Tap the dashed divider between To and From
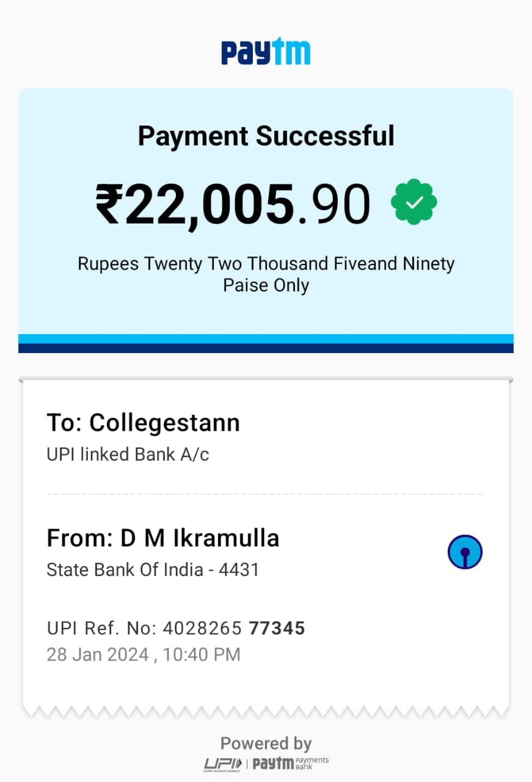The width and height of the screenshot is (532, 782). 266,491
